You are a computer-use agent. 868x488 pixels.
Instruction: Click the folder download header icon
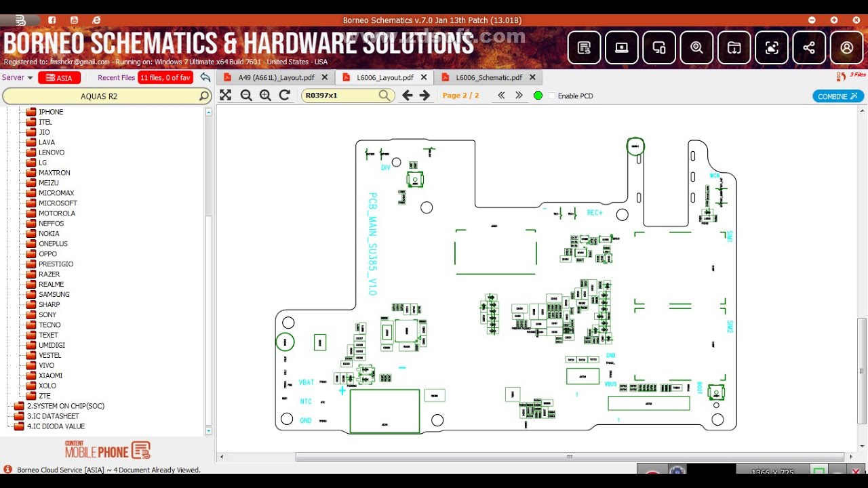734,47
